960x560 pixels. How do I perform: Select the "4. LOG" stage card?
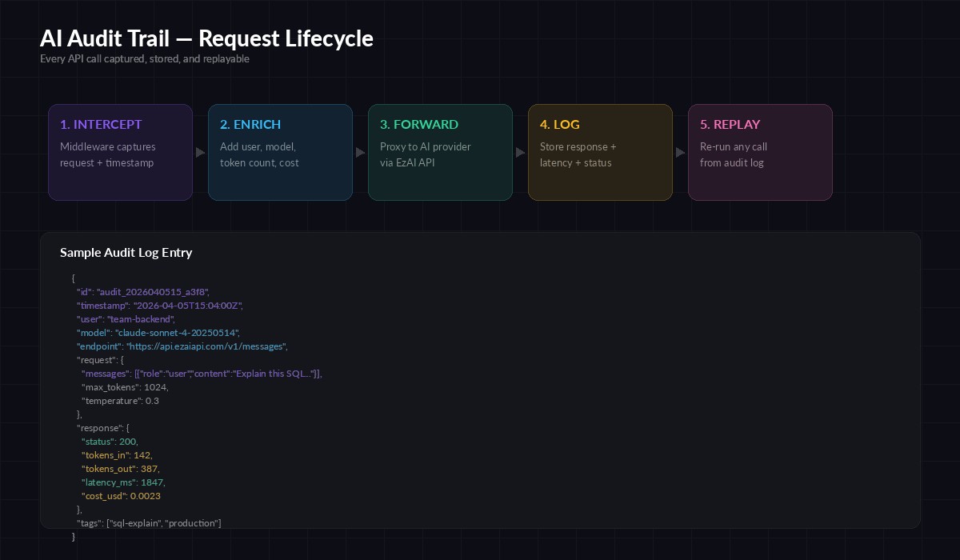(x=600, y=152)
